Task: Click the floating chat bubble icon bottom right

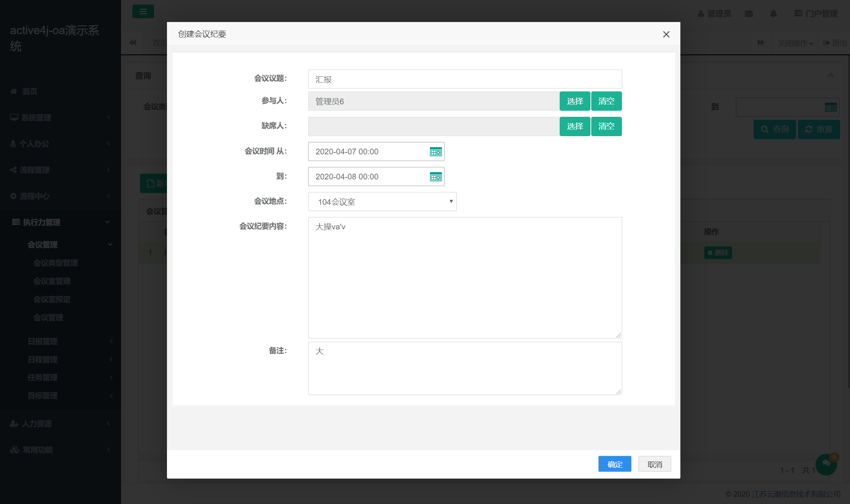Action: point(826,464)
